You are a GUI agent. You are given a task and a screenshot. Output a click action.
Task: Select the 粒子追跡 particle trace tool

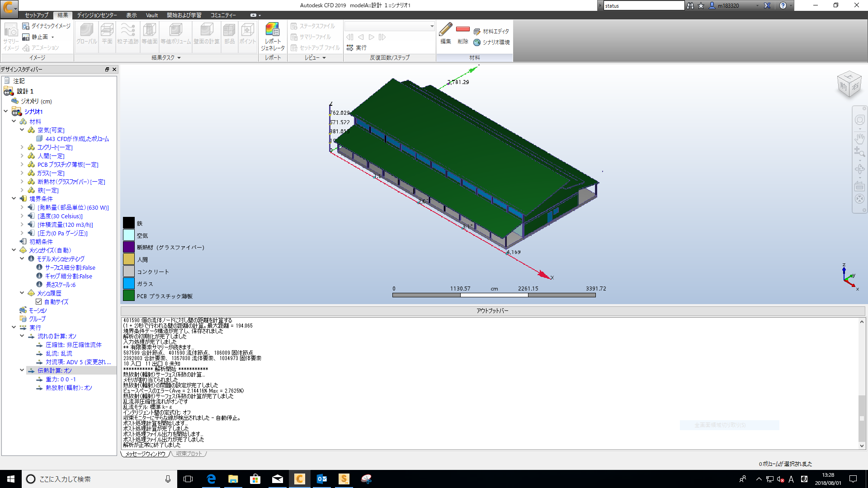[128, 33]
